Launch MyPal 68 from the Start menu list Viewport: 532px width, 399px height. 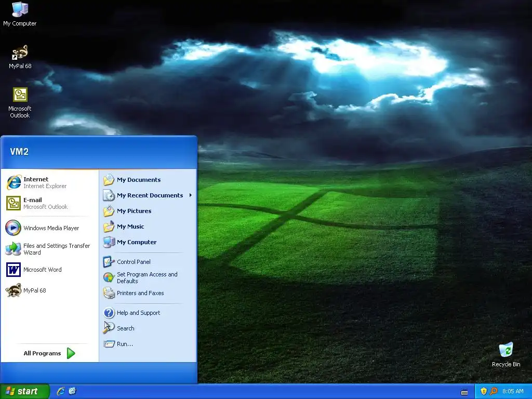pos(49,290)
